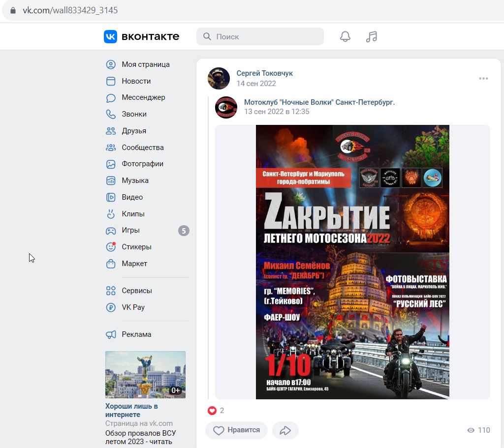Open Друзья section
The width and height of the screenshot is (504, 448).
pyautogui.click(x=134, y=131)
